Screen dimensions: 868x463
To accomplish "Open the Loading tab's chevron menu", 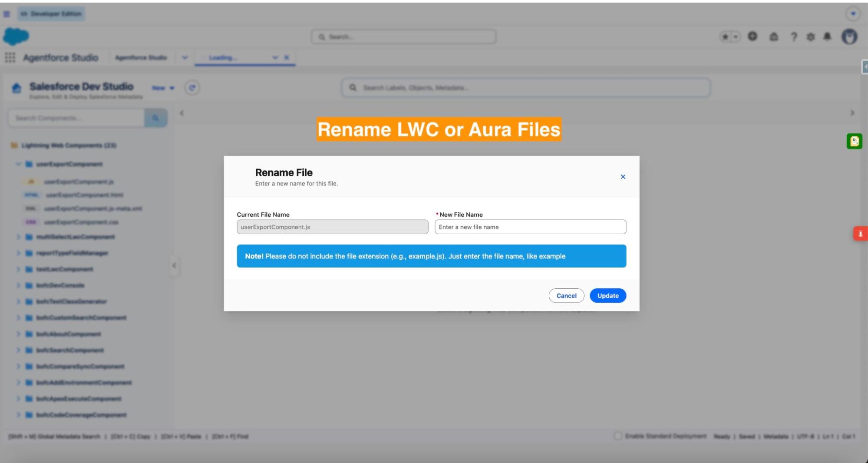I will [275, 57].
